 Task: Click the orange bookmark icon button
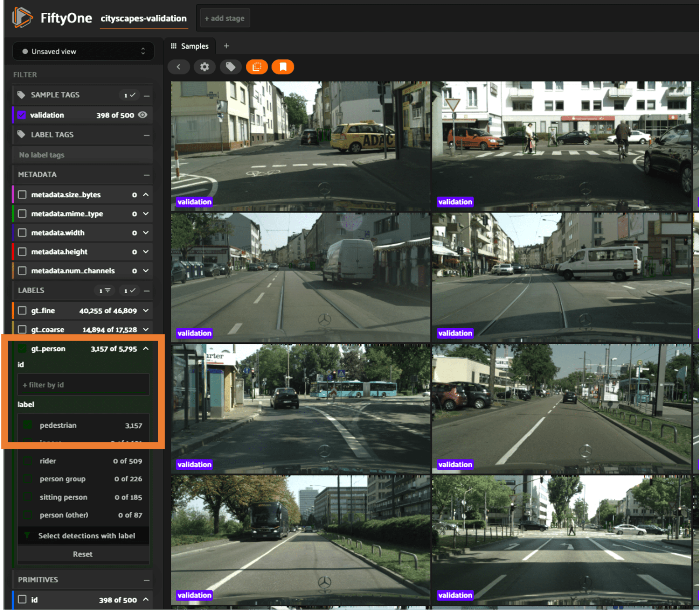pyautogui.click(x=283, y=67)
